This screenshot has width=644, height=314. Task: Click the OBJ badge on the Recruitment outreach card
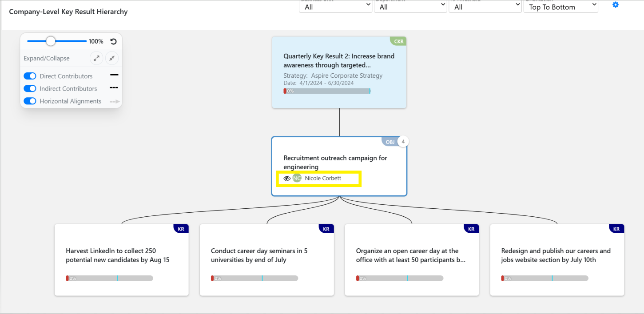pyautogui.click(x=390, y=142)
